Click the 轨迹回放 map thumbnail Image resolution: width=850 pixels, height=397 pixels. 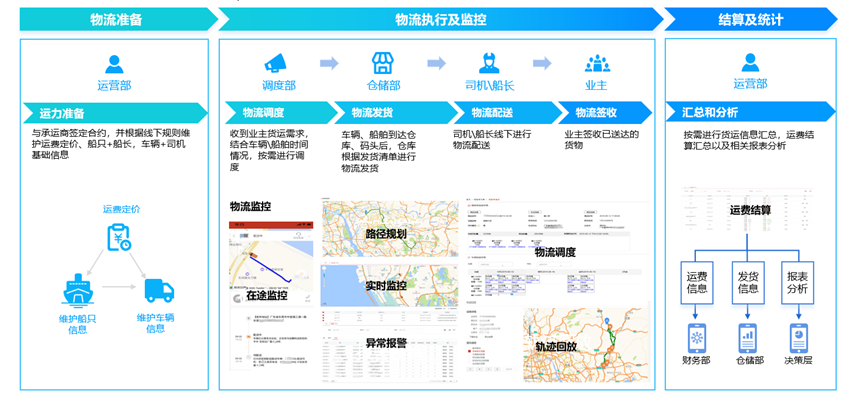585,344
